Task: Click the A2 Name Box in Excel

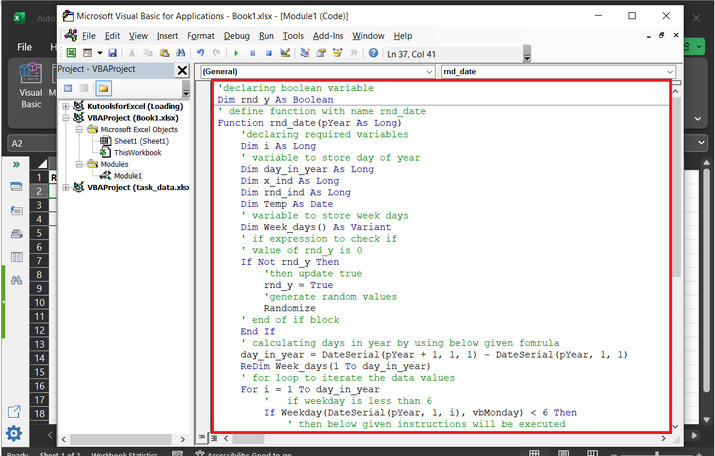Action: 31,144
